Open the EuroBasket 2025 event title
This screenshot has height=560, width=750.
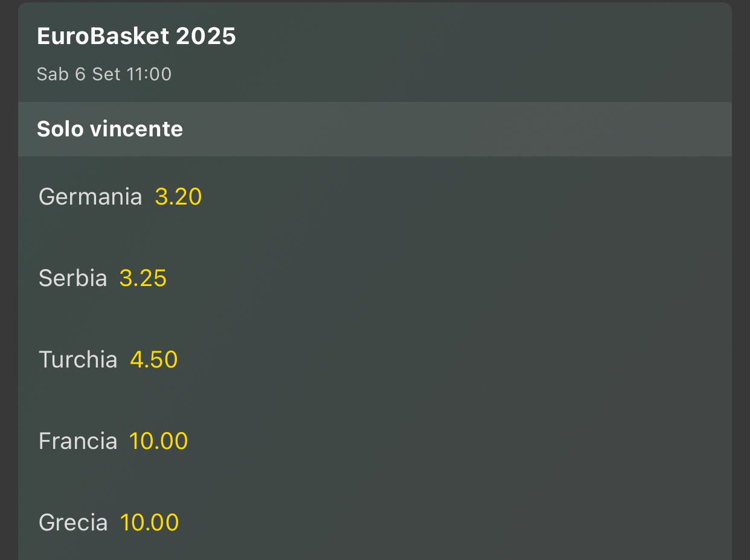coord(136,36)
